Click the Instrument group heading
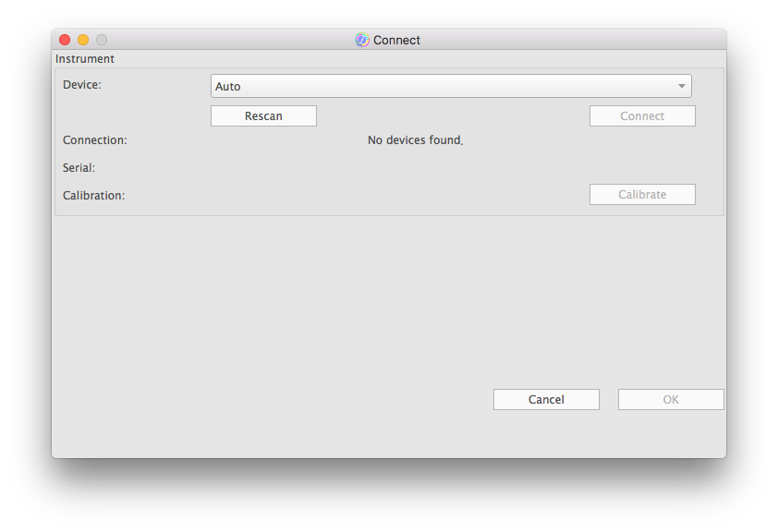The width and height of the screenshot is (778, 532). (x=85, y=59)
